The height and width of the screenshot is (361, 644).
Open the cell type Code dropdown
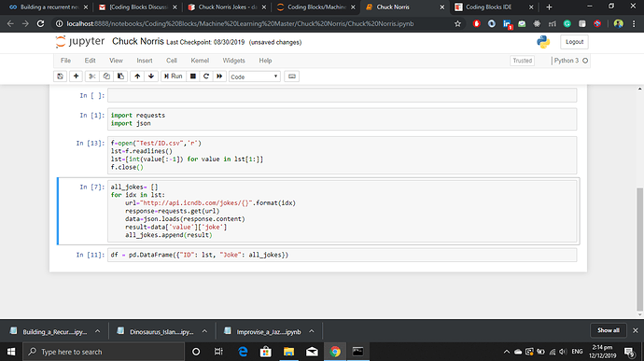click(255, 76)
